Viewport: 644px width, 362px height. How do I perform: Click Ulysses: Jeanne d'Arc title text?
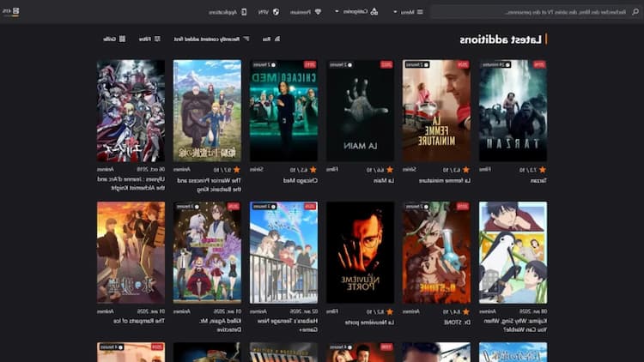pos(131,184)
